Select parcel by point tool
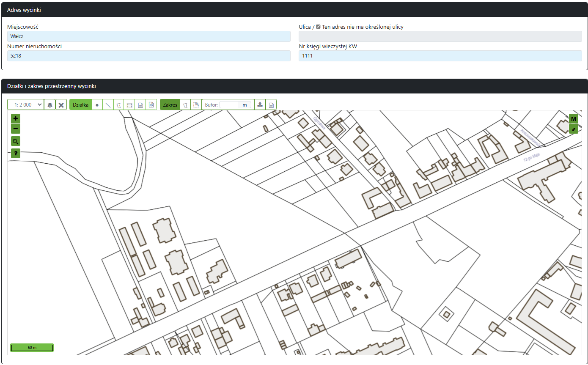588x365 pixels. (x=97, y=105)
